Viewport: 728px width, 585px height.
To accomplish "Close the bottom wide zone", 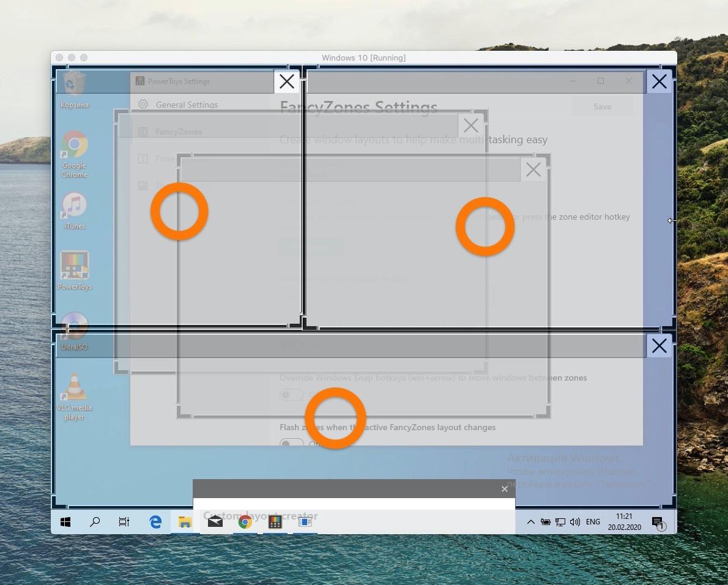I will click(659, 345).
